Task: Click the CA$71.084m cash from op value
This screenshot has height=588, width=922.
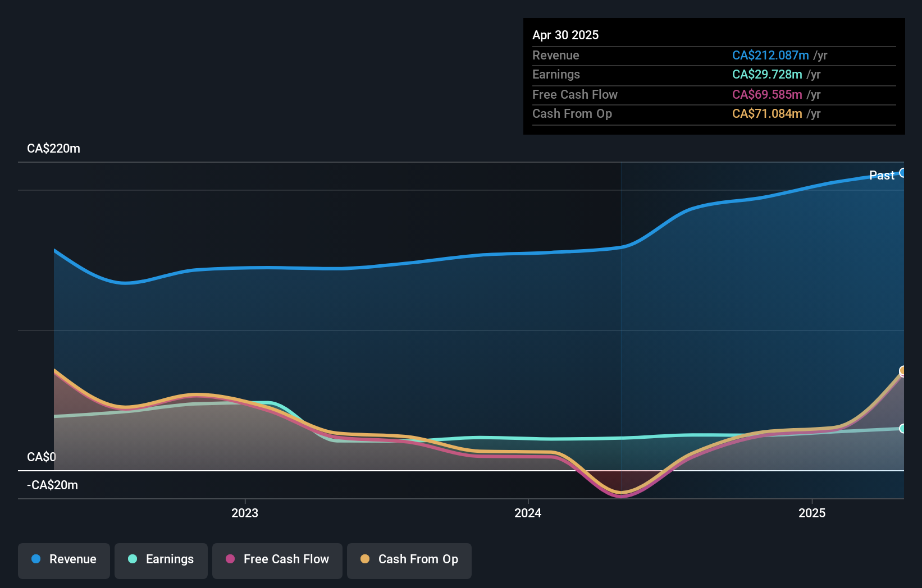Action: tap(767, 114)
